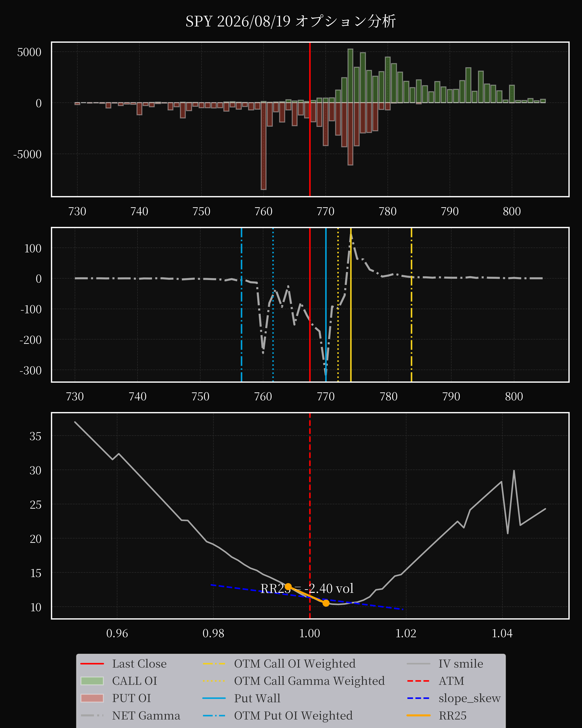Viewport: 582px width, 728px height.
Task: Click the '35' y-axis label of IV chart
Action: pyautogui.click(x=35, y=436)
